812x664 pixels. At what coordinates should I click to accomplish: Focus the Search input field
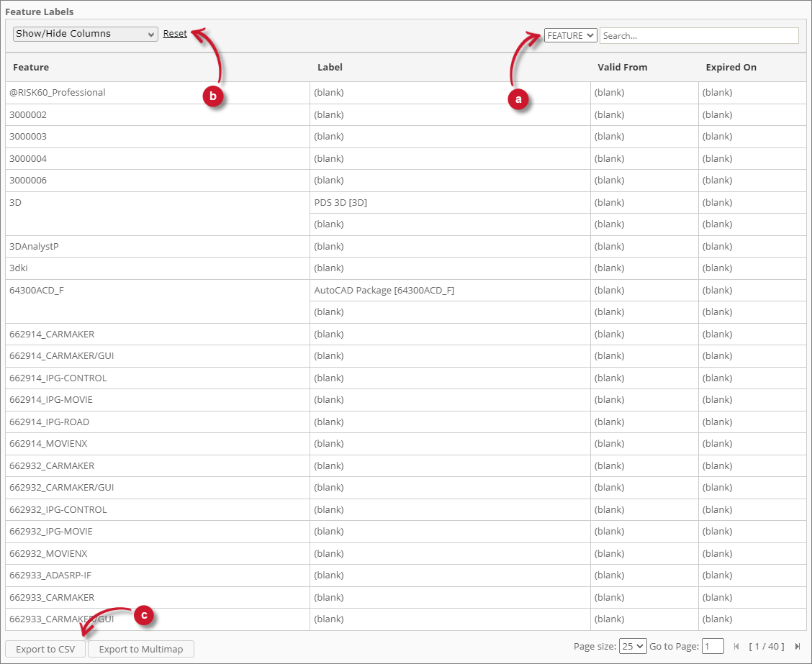point(699,36)
